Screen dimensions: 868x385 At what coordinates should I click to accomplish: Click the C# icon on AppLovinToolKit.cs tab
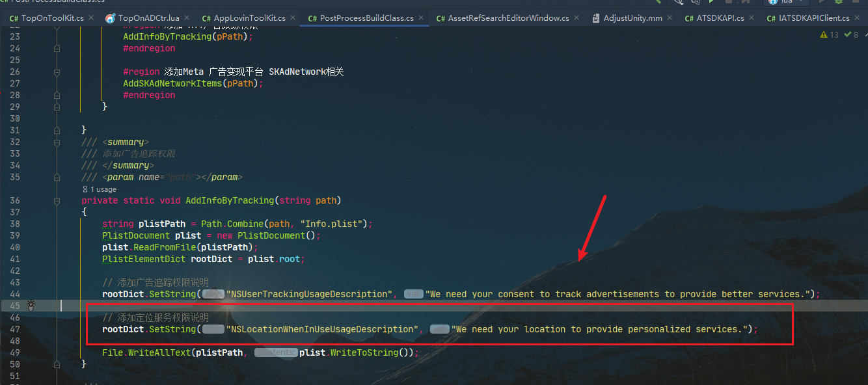(206, 18)
